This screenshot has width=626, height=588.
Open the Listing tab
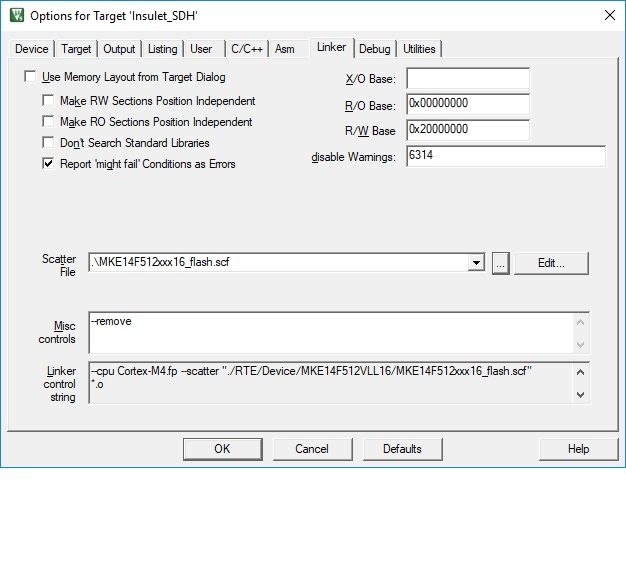coord(162,49)
